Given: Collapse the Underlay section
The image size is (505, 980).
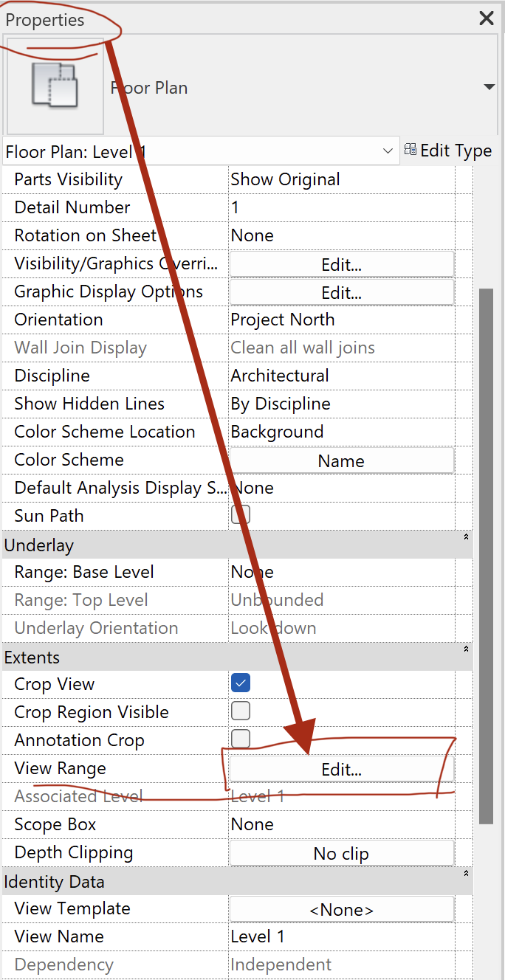Looking at the screenshot, I should point(466,538).
